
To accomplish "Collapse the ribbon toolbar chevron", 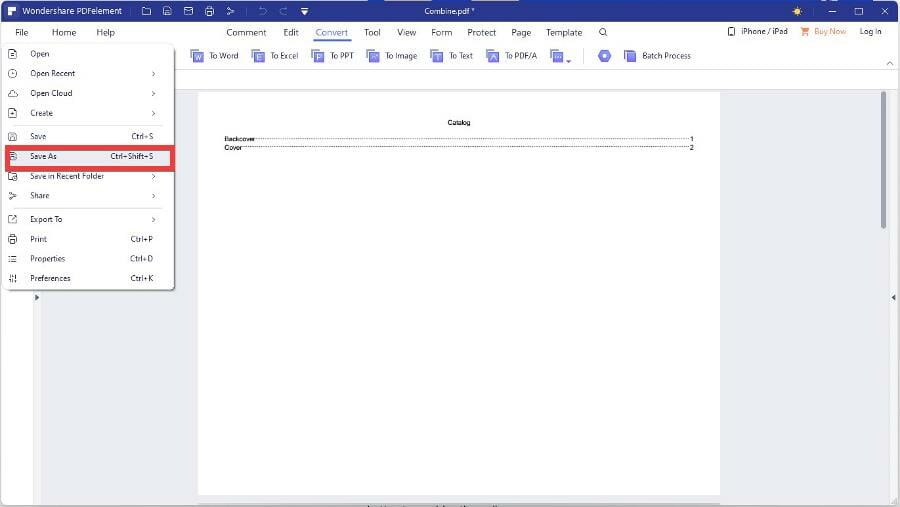I will (890, 63).
